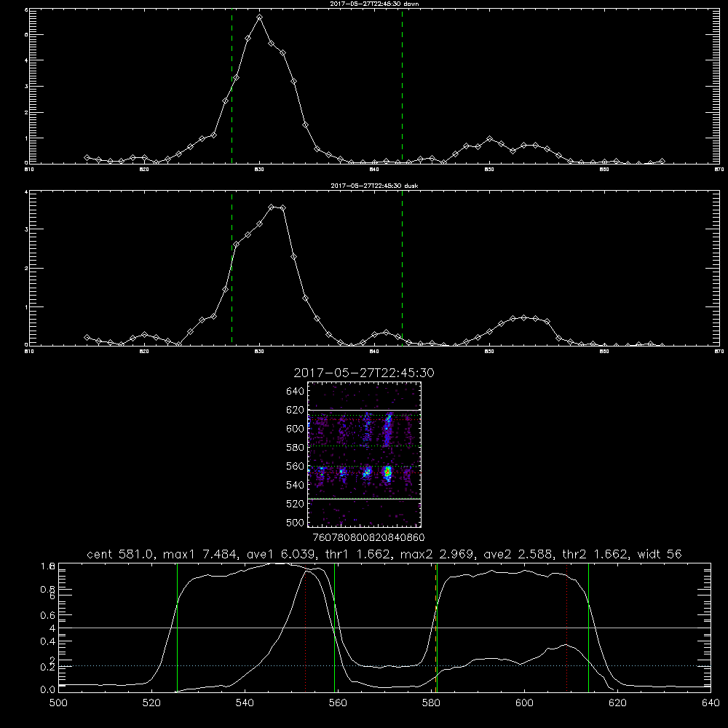728x728 pixels.
Task: Click the '0.0' y-axis label of bottom plot
Action: point(47,690)
